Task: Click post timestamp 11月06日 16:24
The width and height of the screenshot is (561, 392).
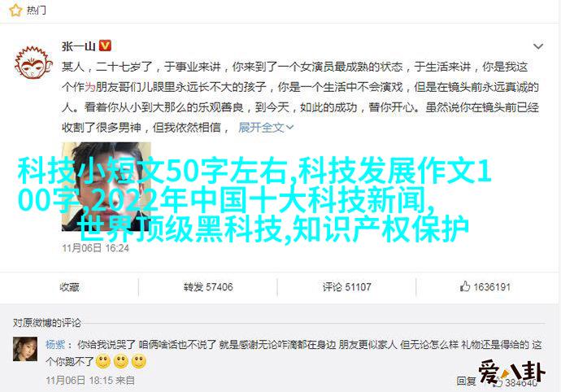Action: click(95, 248)
